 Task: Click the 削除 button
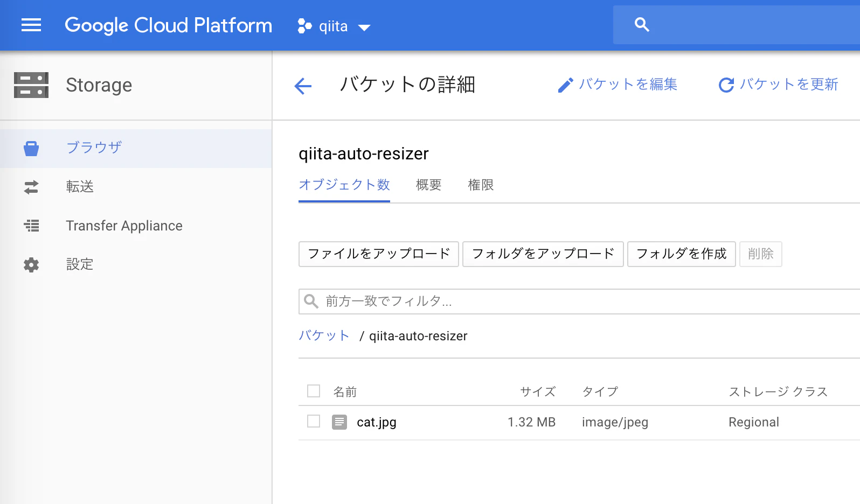click(x=761, y=254)
